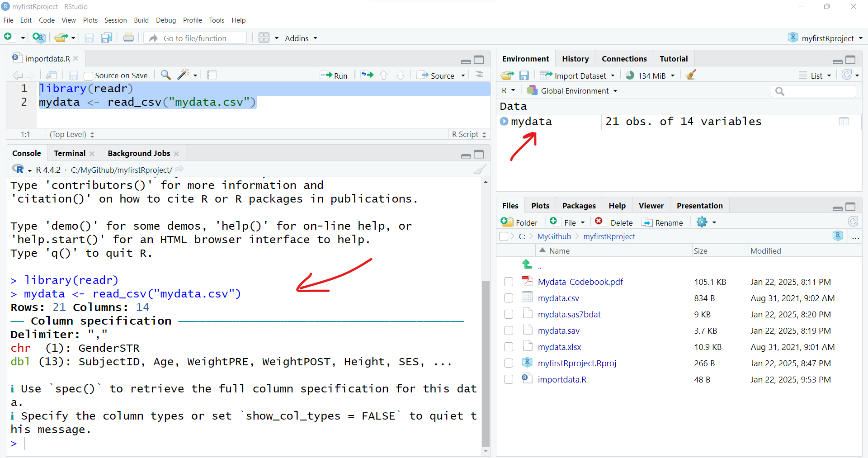This screenshot has width=868, height=458.
Task: Click the go to previous section up arrow
Action: [384, 75]
